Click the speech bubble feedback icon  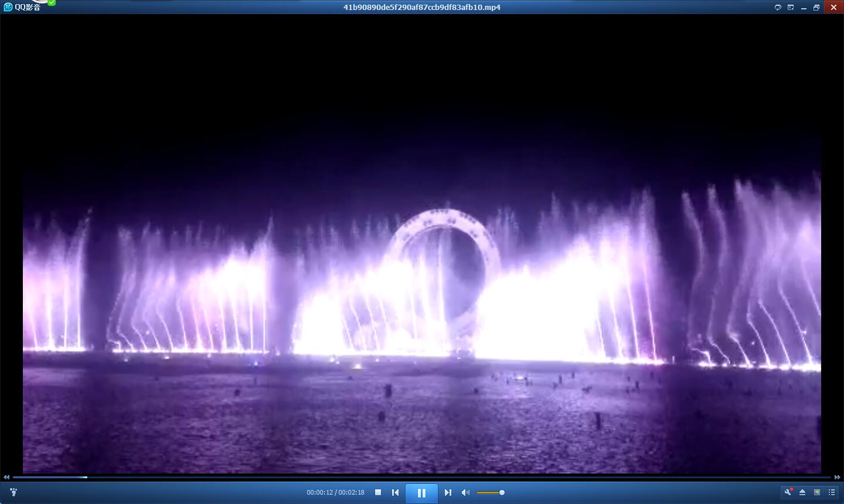tap(778, 8)
